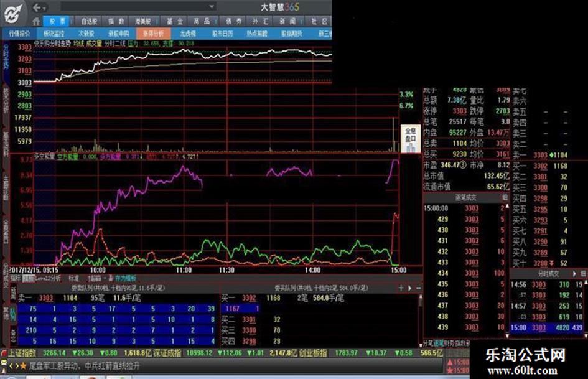Select the 股票 main tab
The width and height of the screenshot is (588, 379).
tap(57, 21)
